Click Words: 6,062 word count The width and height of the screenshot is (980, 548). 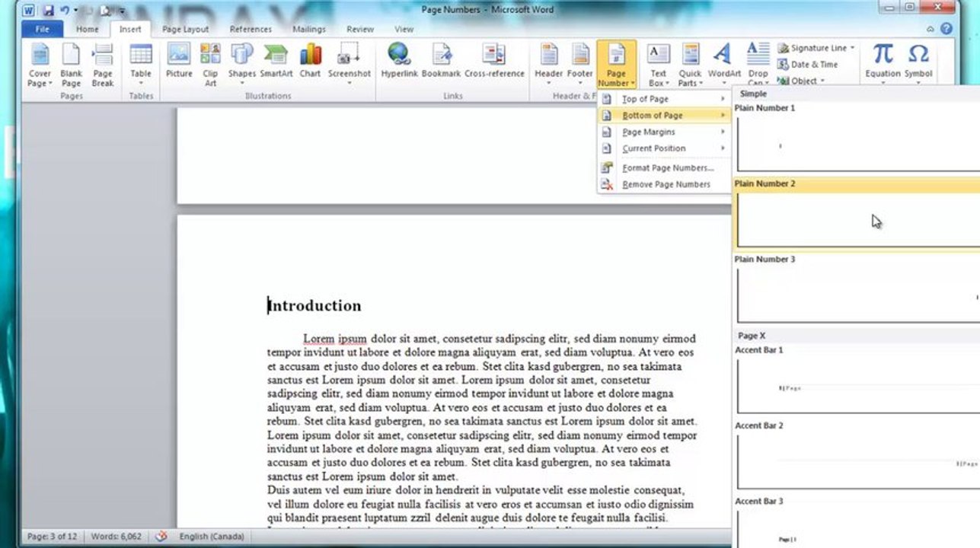point(116,536)
